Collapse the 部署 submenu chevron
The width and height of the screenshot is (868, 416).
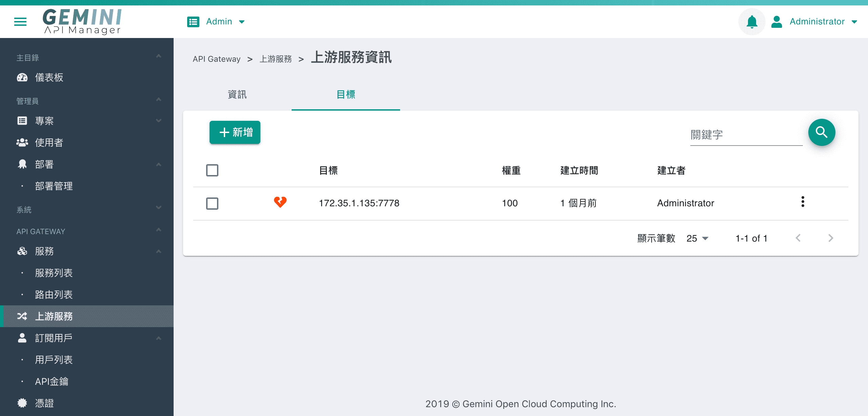click(159, 164)
